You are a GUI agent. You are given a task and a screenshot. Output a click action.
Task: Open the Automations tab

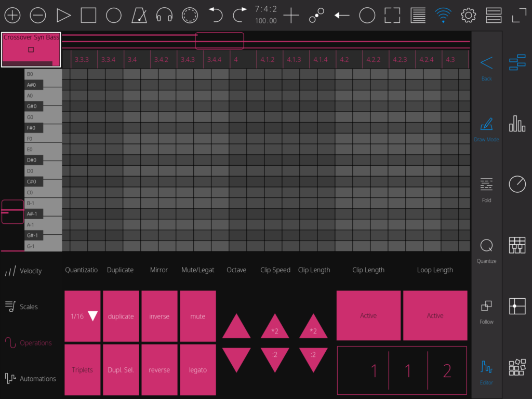tap(30, 379)
